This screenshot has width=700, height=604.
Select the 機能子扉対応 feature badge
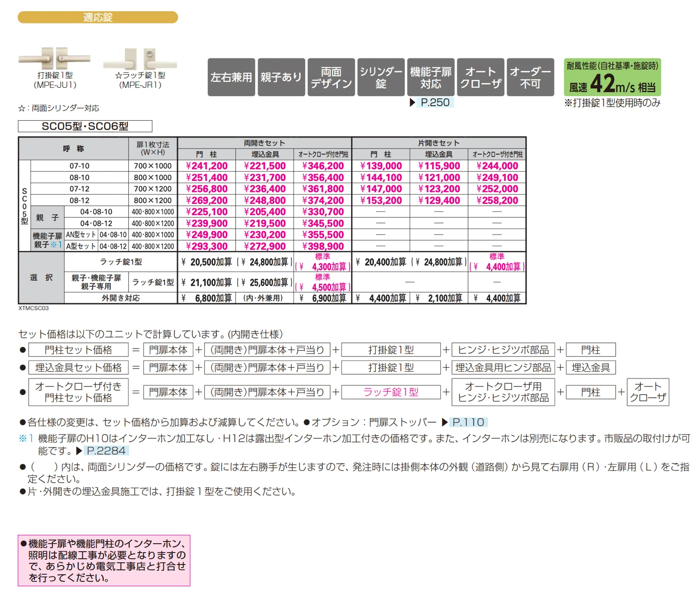click(x=431, y=77)
